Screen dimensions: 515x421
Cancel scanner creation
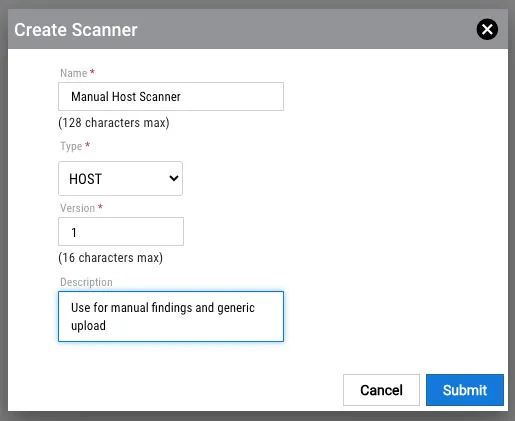click(x=381, y=390)
